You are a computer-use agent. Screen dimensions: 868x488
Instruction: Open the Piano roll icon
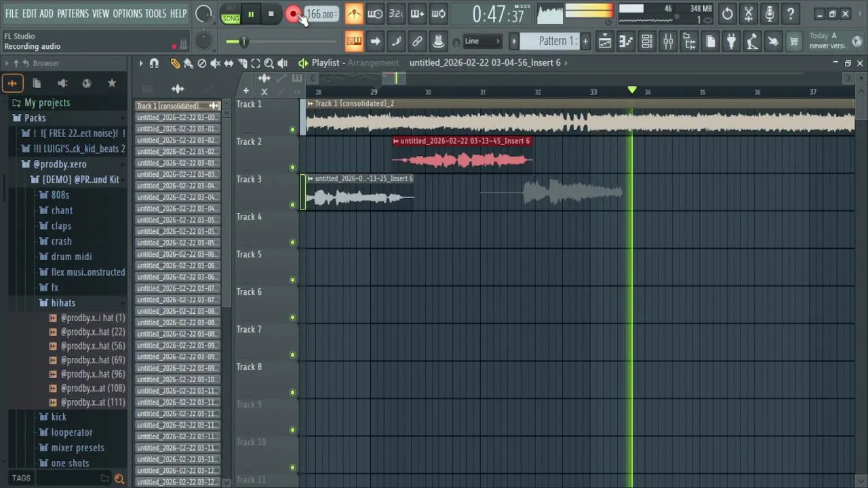[626, 41]
